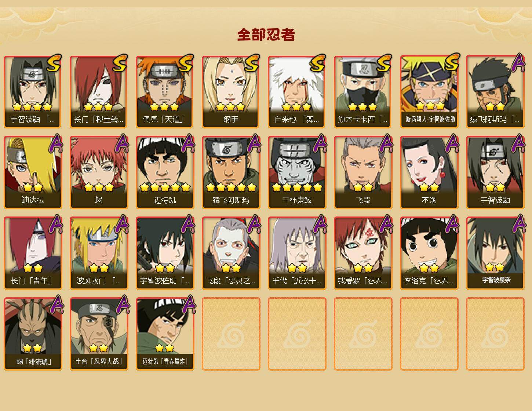Select the 蝎「绯流琥」 card
This screenshot has height=411, width=532.
(x=33, y=334)
